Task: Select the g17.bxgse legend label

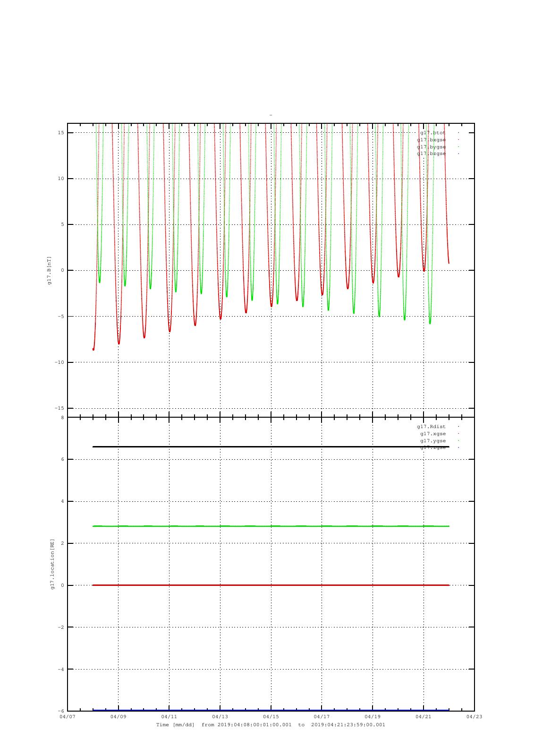Action: tap(431, 140)
